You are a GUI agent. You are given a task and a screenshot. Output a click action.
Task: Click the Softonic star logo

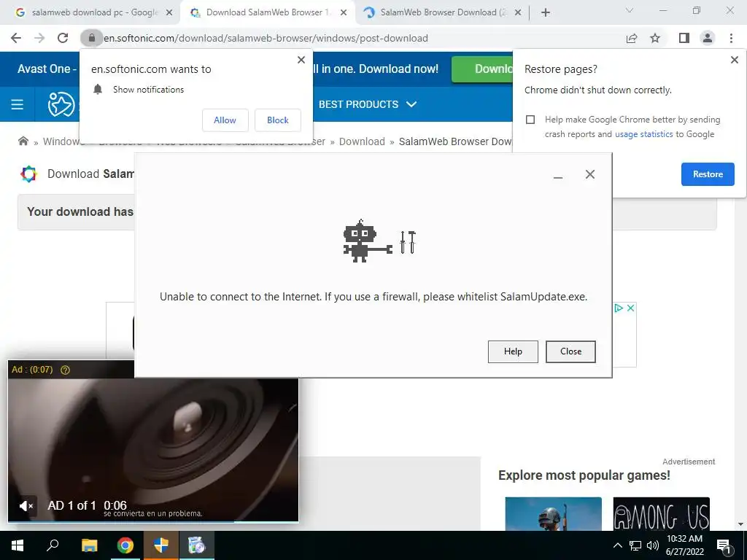[61, 104]
